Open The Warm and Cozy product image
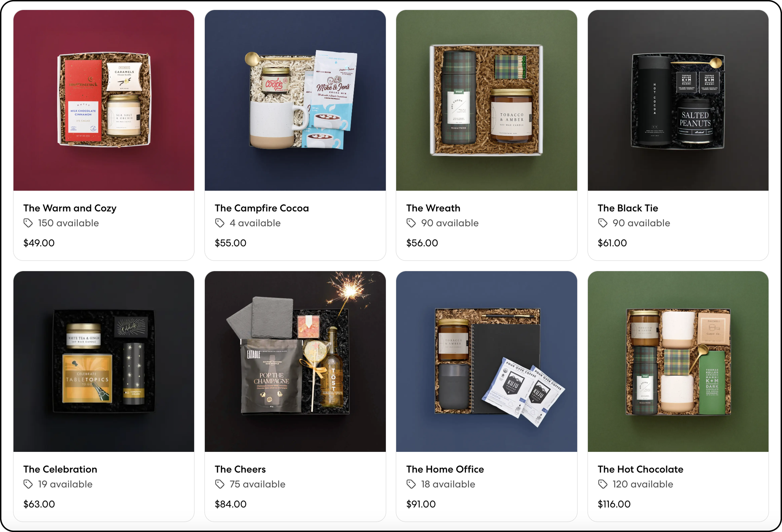The image size is (782, 532). (x=104, y=100)
